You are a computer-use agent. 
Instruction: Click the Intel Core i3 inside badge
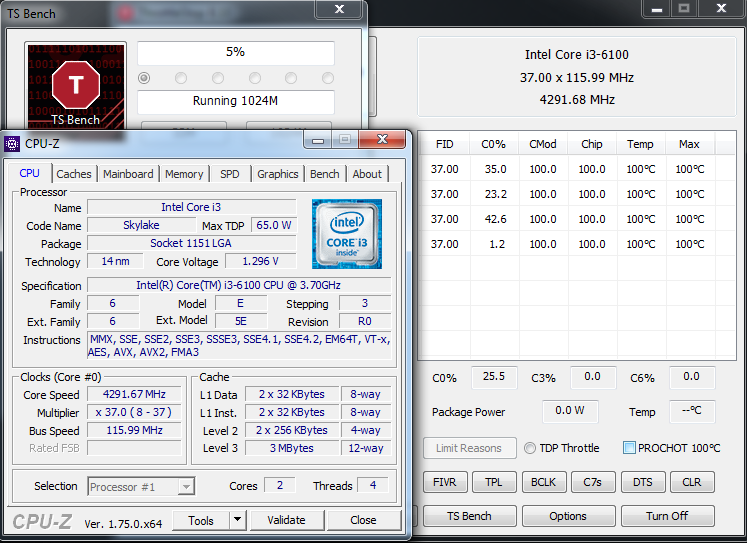click(x=347, y=234)
